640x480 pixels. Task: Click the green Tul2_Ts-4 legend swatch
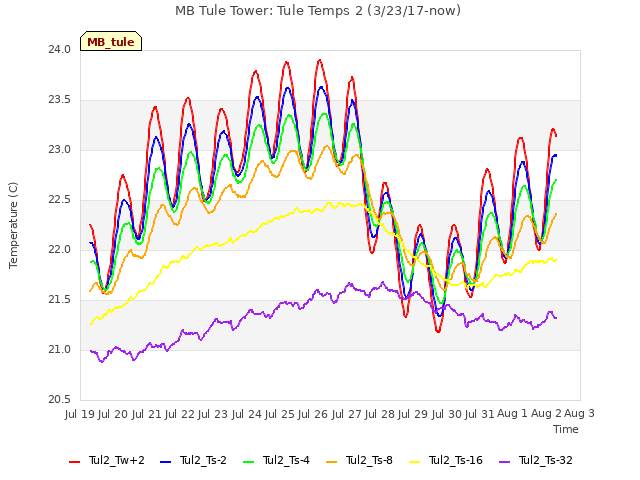coord(249,462)
